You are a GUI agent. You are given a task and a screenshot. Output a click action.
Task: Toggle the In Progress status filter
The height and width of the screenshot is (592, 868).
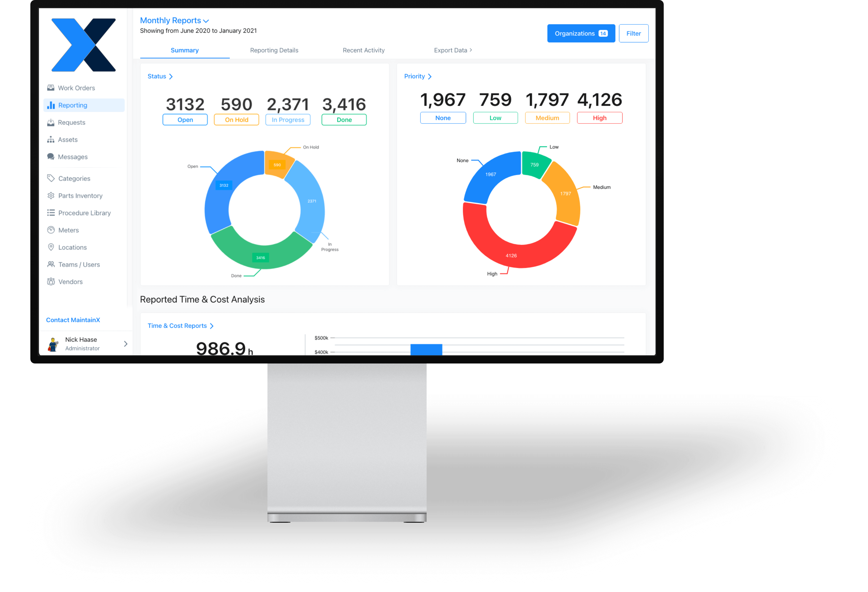tap(288, 120)
